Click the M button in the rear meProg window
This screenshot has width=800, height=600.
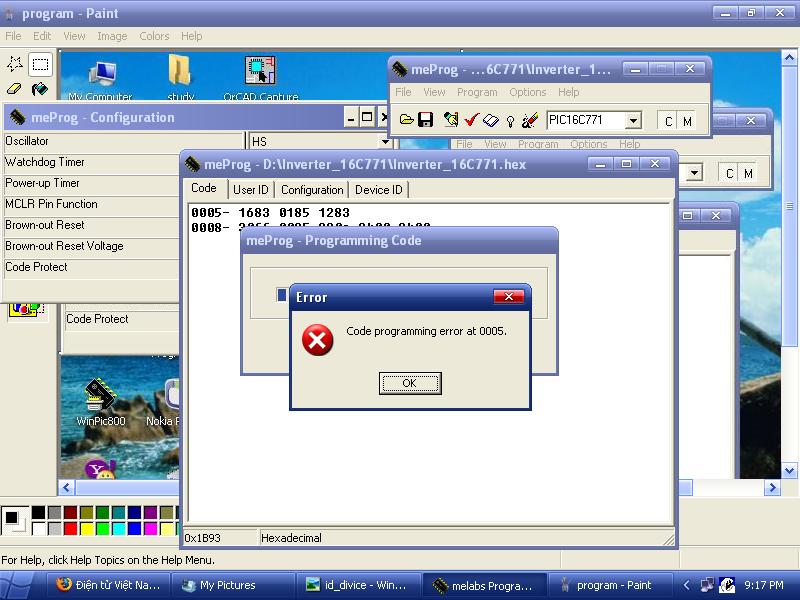748,173
